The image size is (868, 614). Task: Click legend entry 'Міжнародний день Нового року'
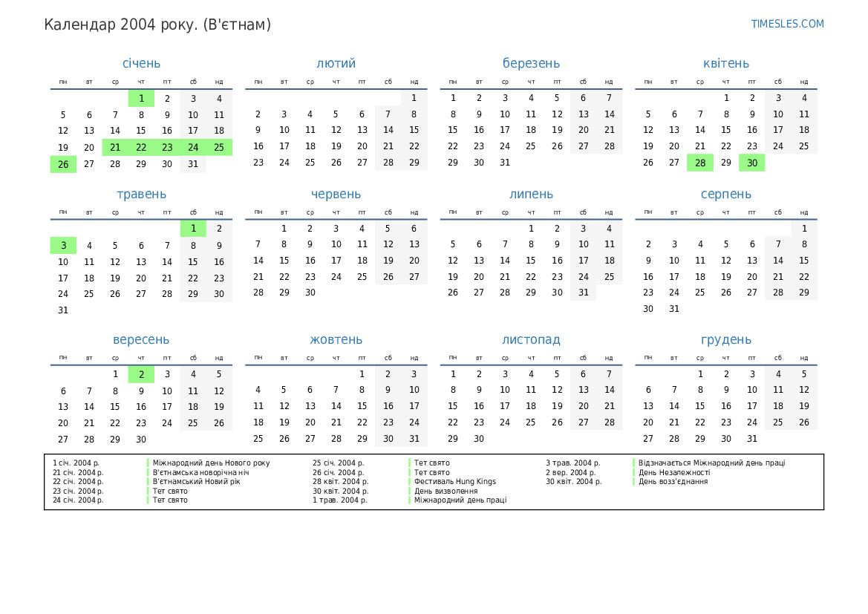[211, 463]
